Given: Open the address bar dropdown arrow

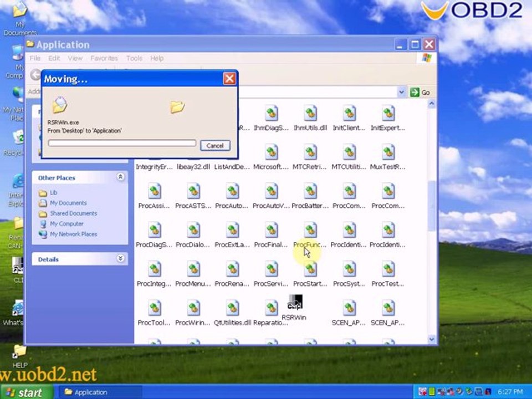Looking at the screenshot, I should coord(401,92).
